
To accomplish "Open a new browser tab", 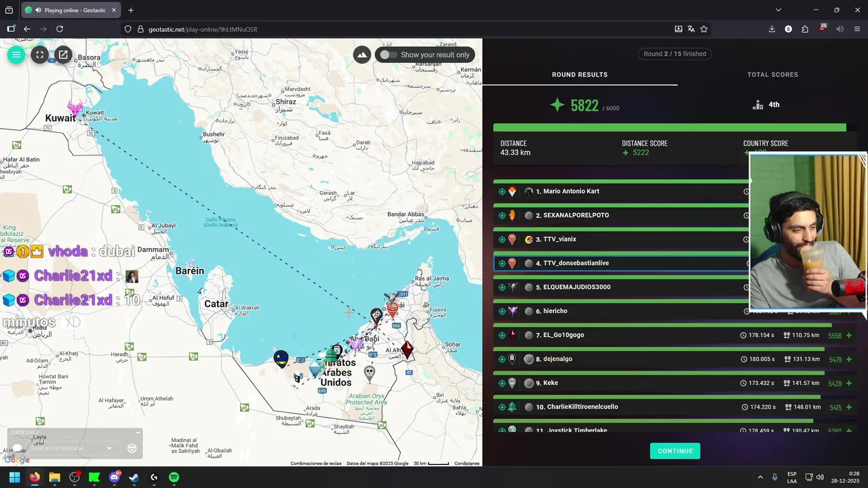I will pos(131,10).
